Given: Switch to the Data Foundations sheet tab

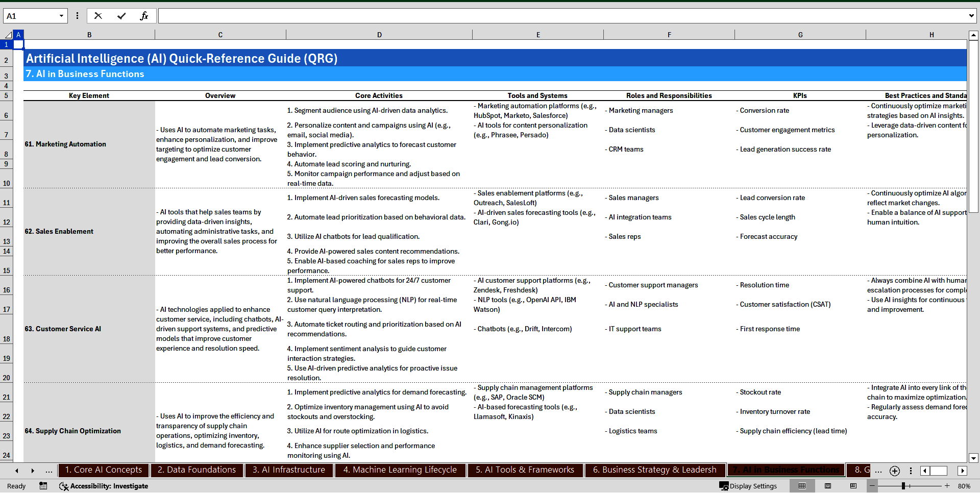Looking at the screenshot, I should tap(197, 470).
